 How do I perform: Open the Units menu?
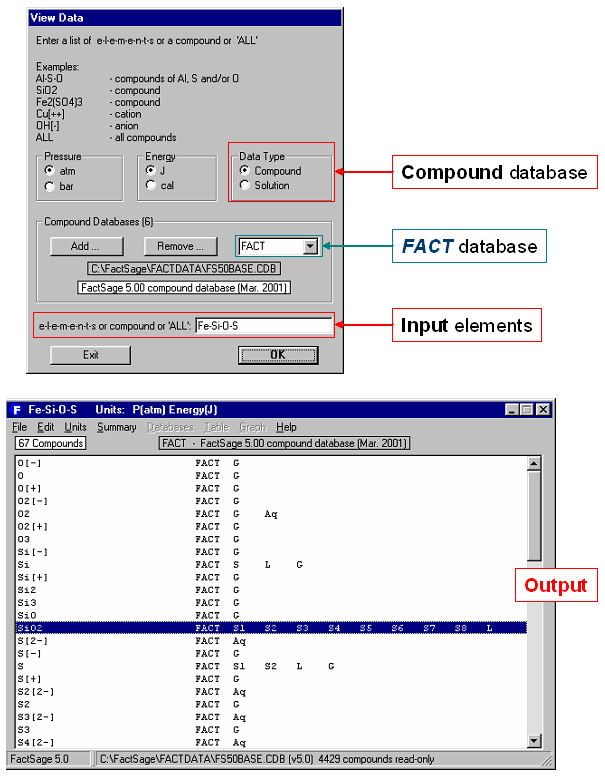coord(75,427)
